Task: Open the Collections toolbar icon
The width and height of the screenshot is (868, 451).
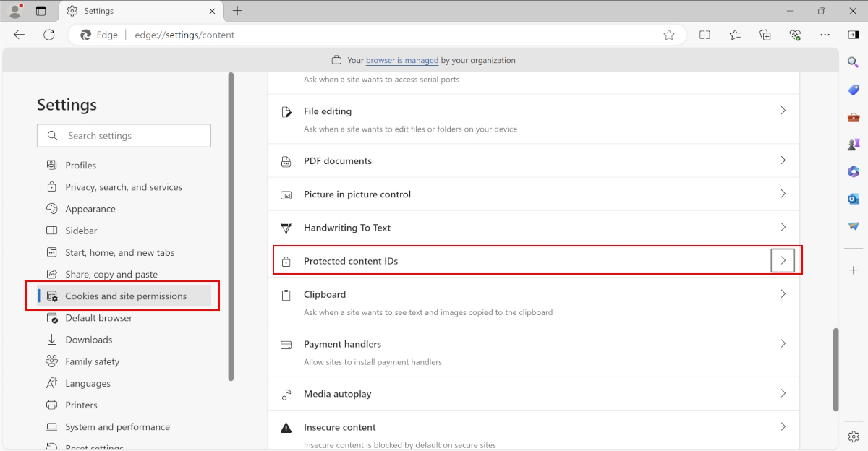Action: [x=765, y=35]
